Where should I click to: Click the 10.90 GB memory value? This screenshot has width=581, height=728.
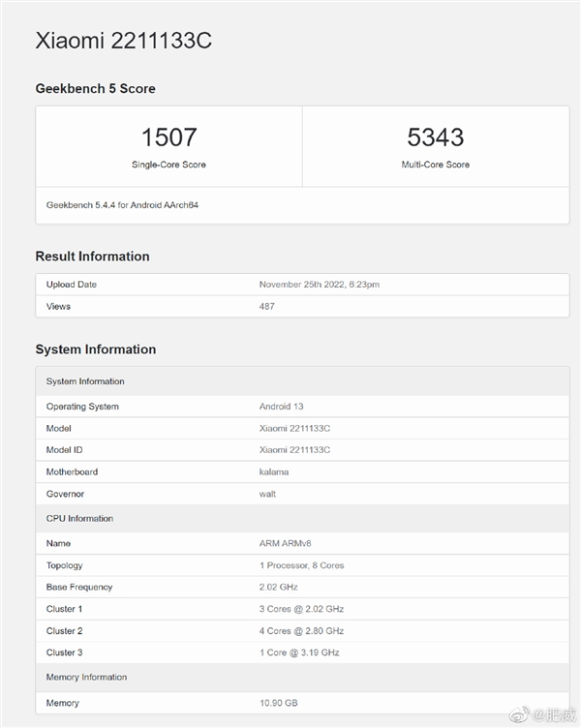[x=280, y=703]
